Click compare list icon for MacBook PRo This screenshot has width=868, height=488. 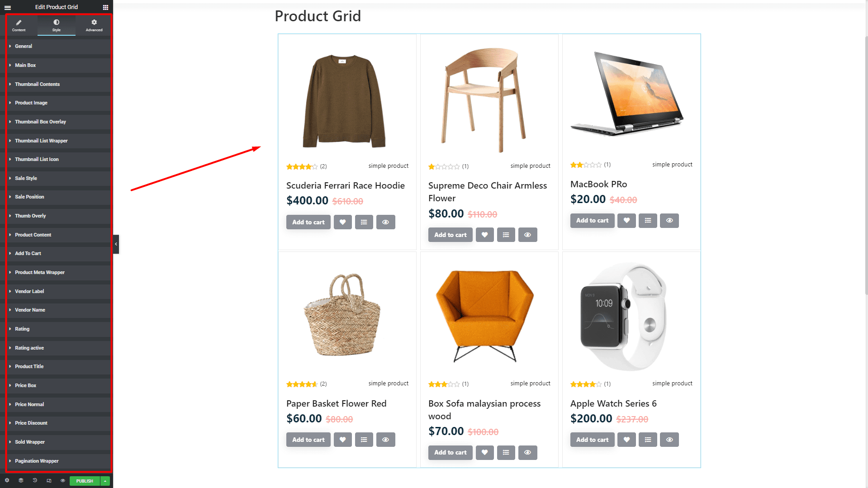(648, 221)
